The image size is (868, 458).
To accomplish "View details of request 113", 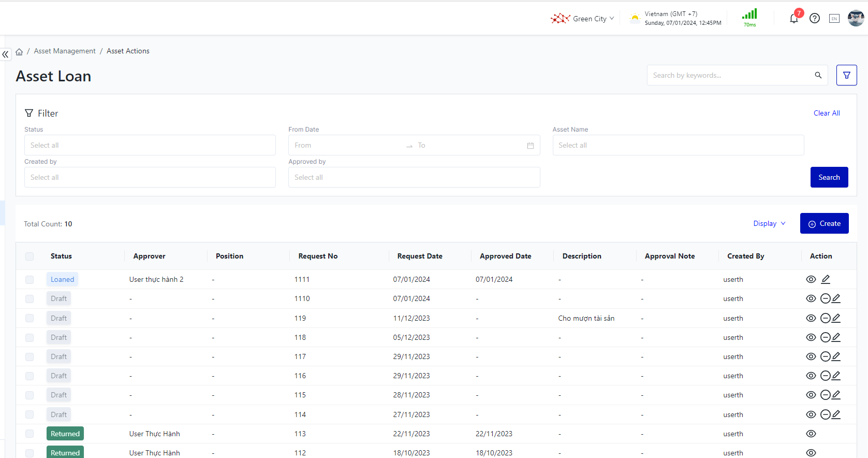I will tap(811, 434).
